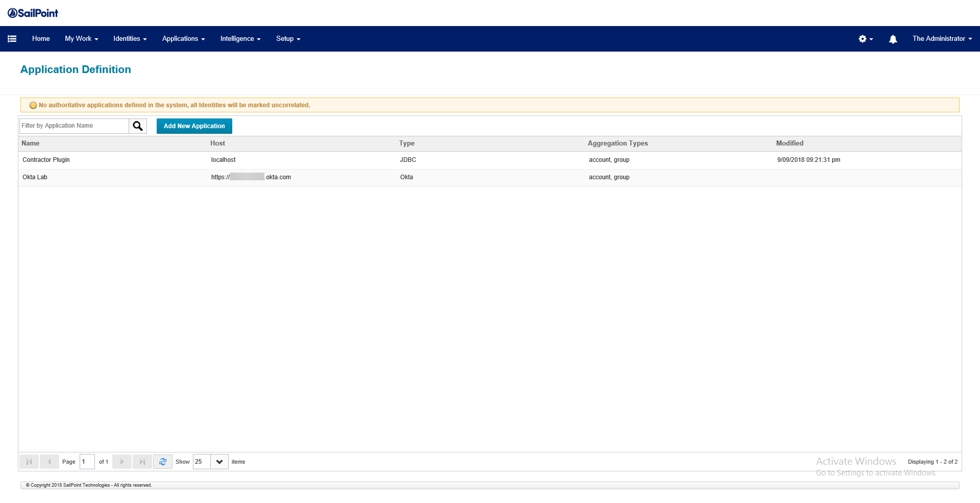This screenshot has width=980, height=503.
Task: Jump to last page using pagination icon
Action: tap(142, 461)
